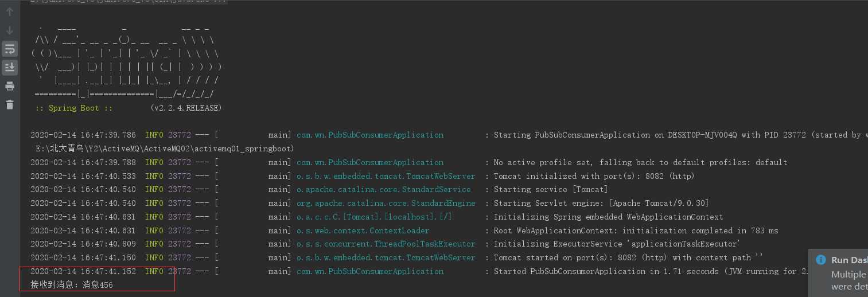This screenshot has width=868, height=297.
Task: Click the down arrow in console sidebar
Action: coord(10,30)
